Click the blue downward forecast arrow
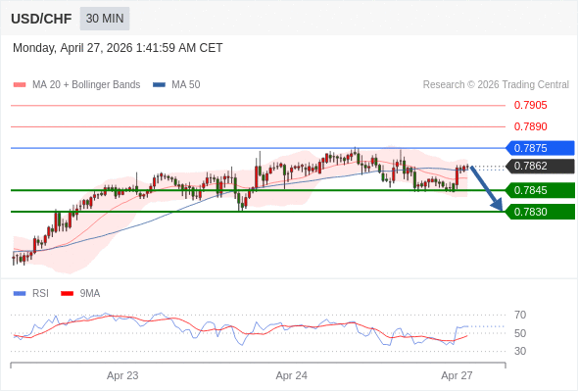 tap(486, 188)
